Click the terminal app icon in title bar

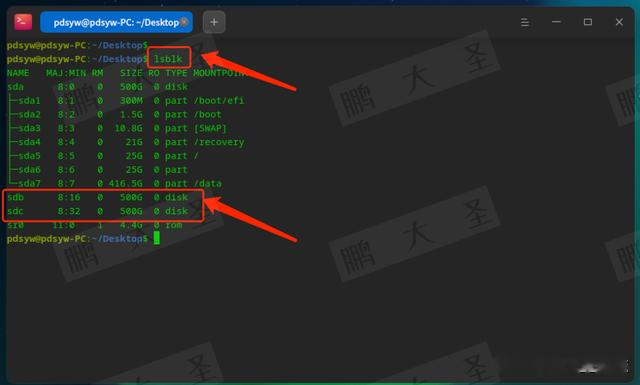coord(23,22)
